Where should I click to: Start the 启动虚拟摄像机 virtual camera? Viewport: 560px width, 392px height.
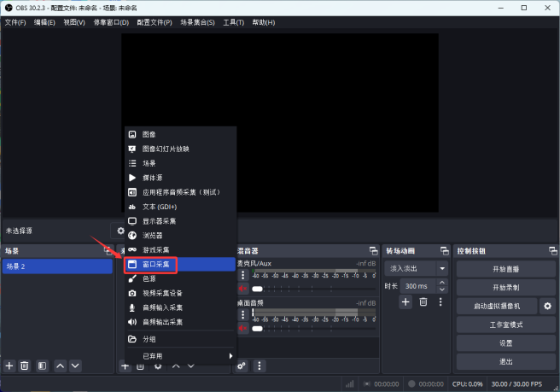pyautogui.click(x=497, y=307)
